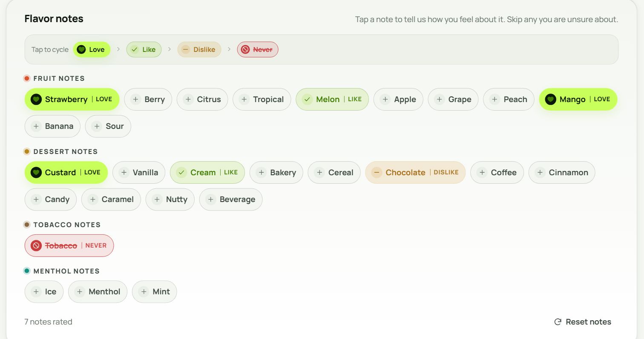Toggle the Menthol note chip
The width and height of the screenshot is (644, 339).
click(x=98, y=292)
